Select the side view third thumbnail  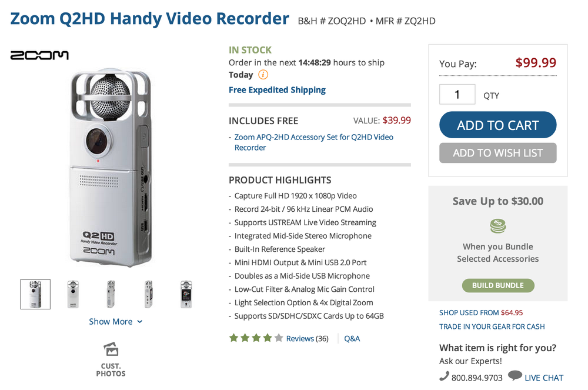tap(111, 294)
